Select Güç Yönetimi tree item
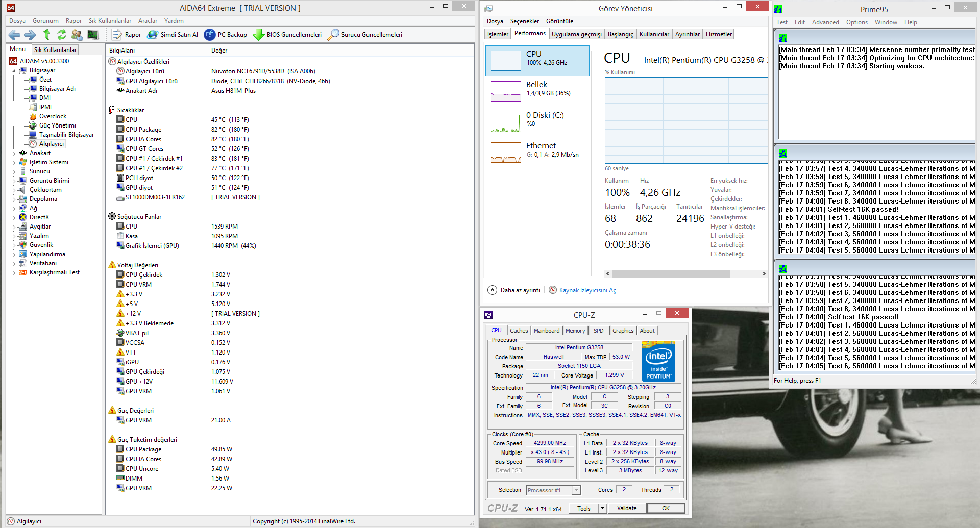The width and height of the screenshot is (980, 528). (x=57, y=125)
